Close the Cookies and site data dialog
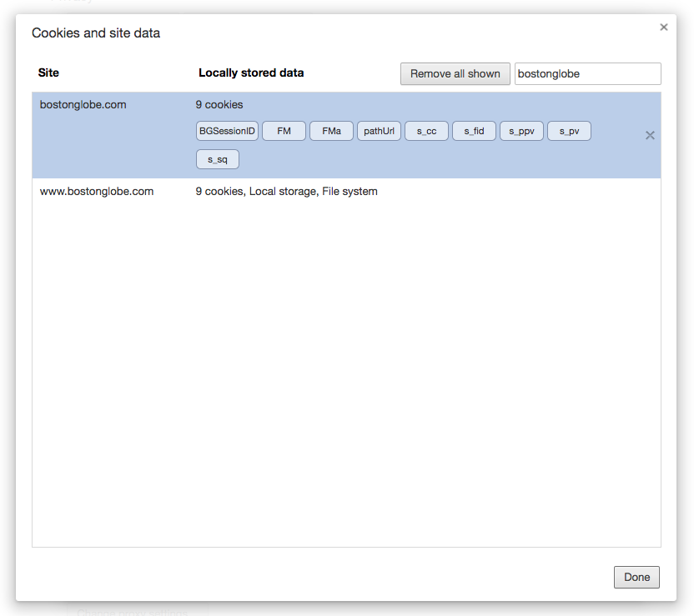The height and width of the screenshot is (616, 694). 663,28
